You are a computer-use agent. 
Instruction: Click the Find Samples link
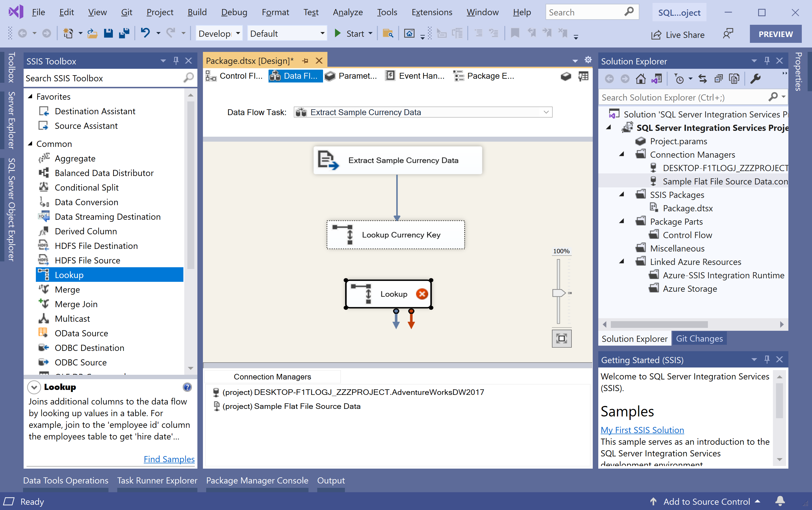click(169, 459)
